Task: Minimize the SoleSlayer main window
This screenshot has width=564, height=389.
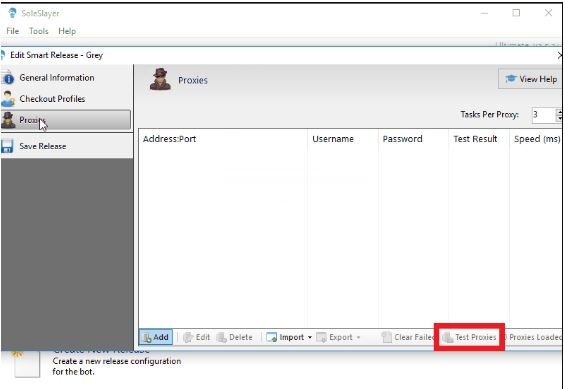Action: pos(484,13)
